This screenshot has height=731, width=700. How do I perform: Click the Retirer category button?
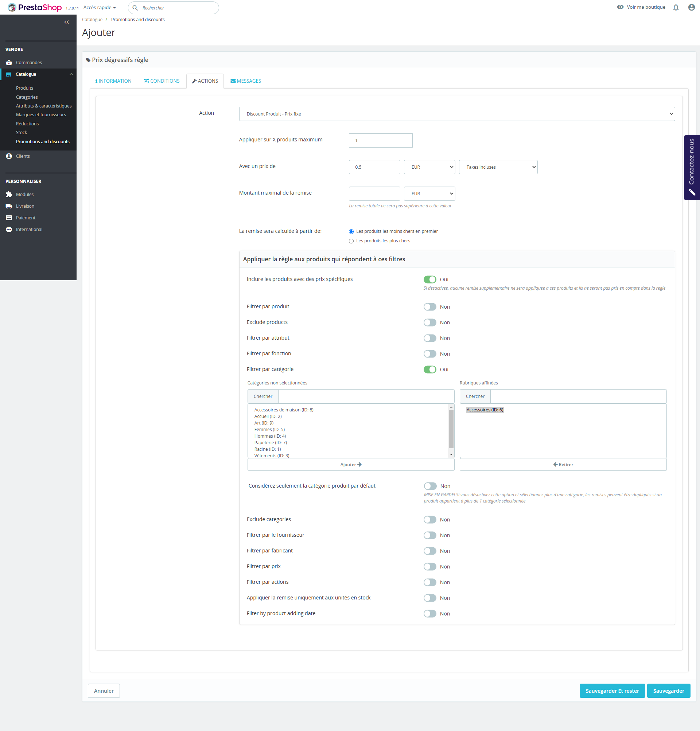563,464
